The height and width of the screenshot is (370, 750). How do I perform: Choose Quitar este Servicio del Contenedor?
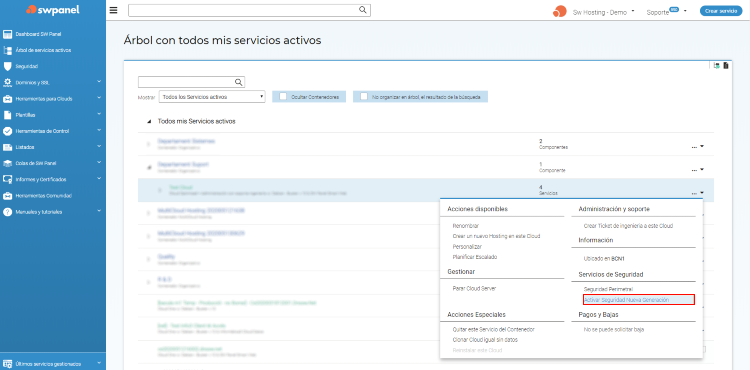(x=493, y=329)
